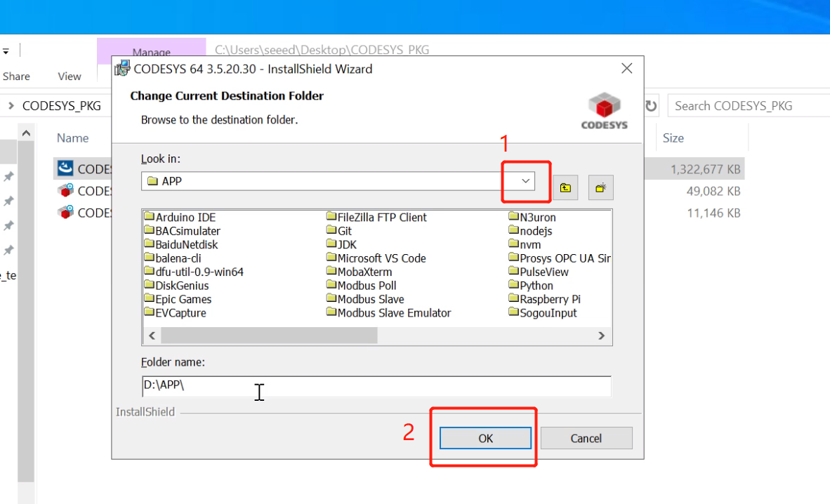This screenshot has width=830, height=504.
Task: Click the nvm folder name
Action: click(x=530, y=244)
